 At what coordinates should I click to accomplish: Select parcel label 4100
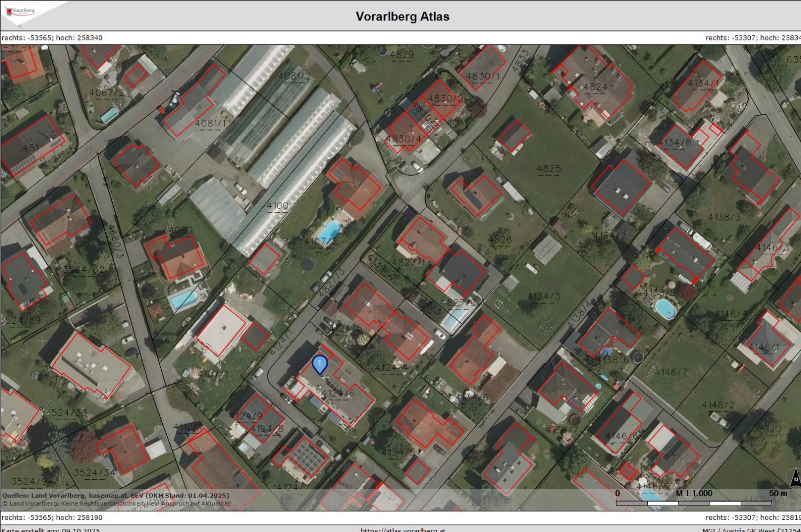277,206
